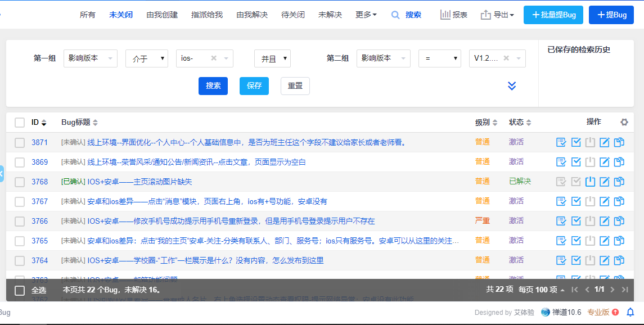644x325 pixels.
Task: Open the 并且 and/or dropdown
Action: tap(272, 58)
